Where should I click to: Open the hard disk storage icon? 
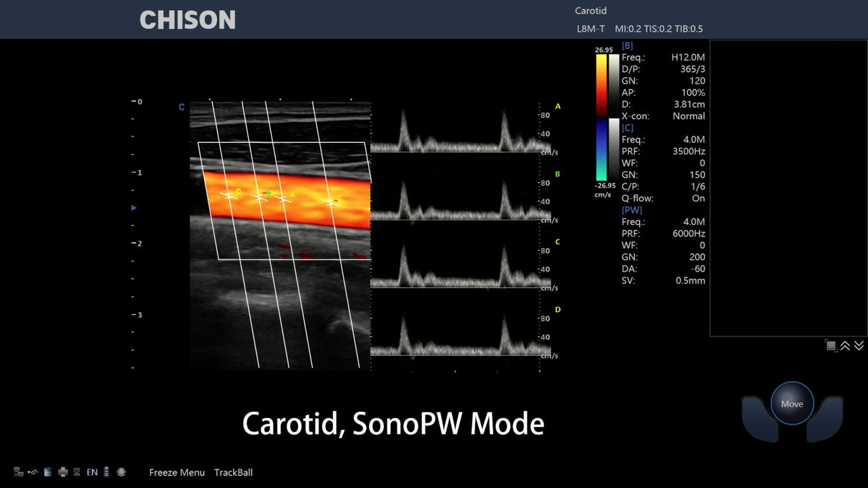48,472
